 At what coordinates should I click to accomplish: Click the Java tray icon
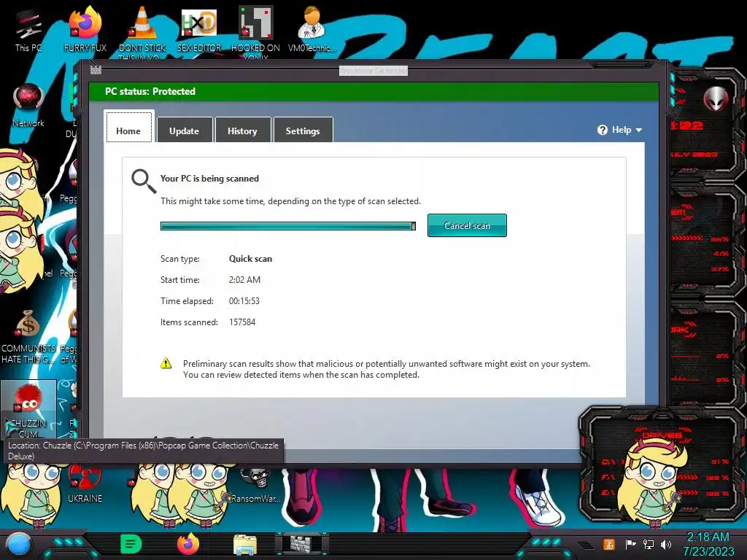(608, 544)
